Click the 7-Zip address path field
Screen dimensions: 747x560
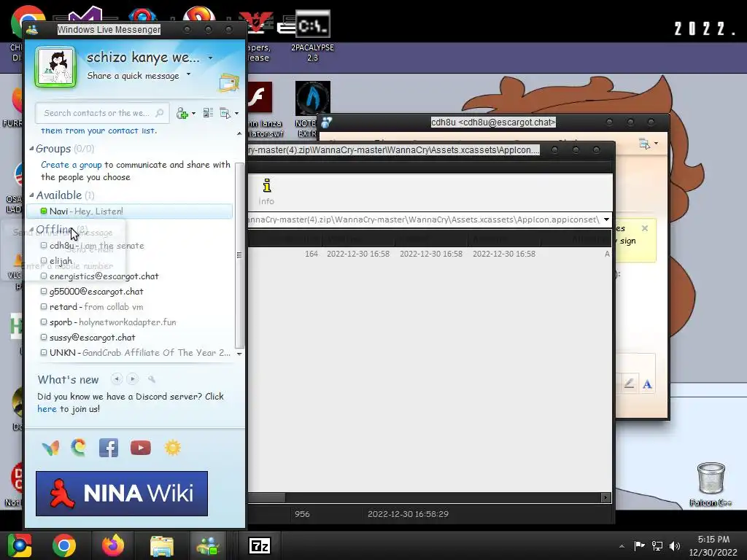(x=424, y=219)
